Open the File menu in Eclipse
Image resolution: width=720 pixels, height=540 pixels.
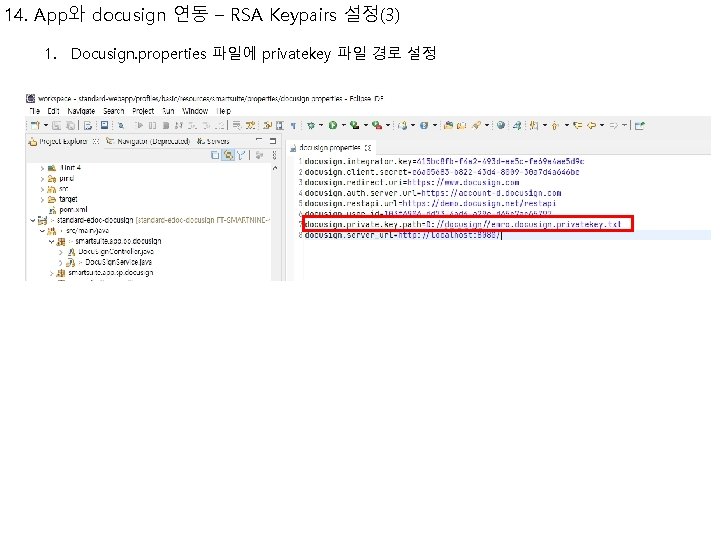(34, 111)
